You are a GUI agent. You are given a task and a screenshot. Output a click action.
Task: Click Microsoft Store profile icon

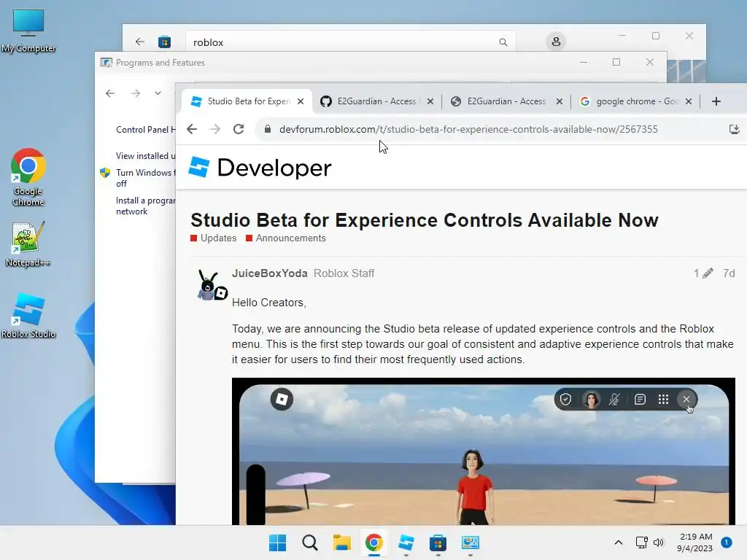coord(555,42)
